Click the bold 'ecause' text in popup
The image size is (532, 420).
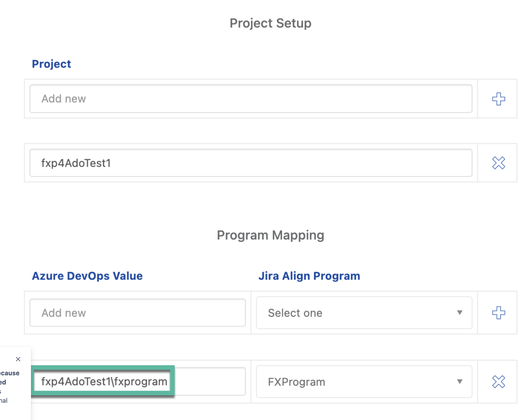(x=10, y=373)
